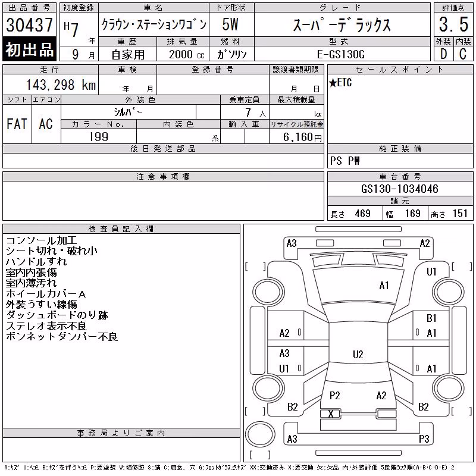Click the interior grade C cell
This screenshot has width=476, height=476.
463,54
